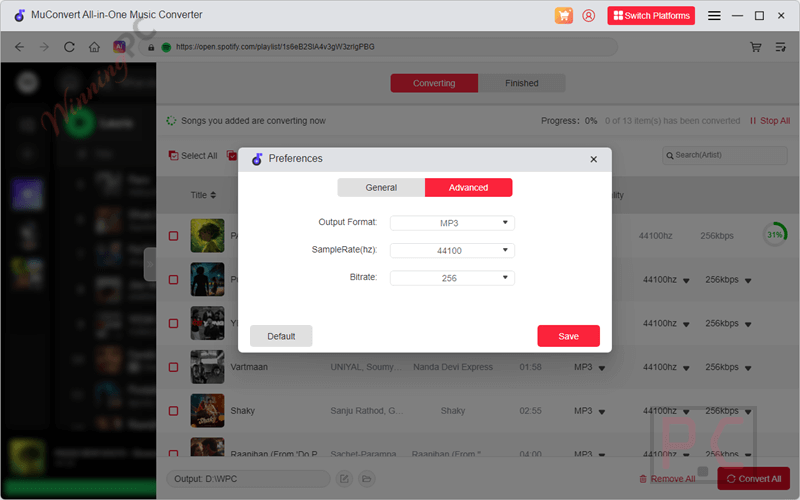Screen dimensions: 800x500
Task: Switch to General preferences tab
Action: click(x=381, y=187)
